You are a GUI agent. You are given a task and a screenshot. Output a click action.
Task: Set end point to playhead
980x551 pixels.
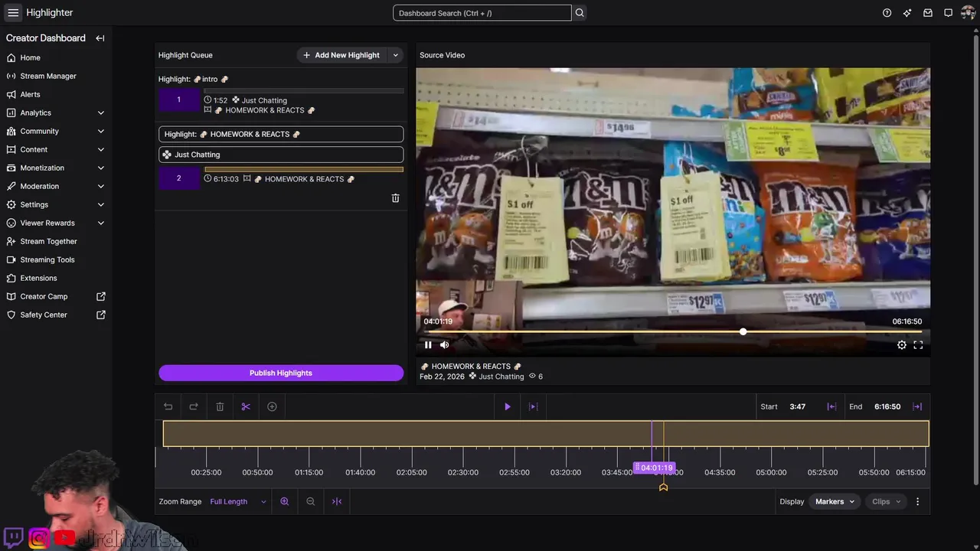tap(917, 407)
